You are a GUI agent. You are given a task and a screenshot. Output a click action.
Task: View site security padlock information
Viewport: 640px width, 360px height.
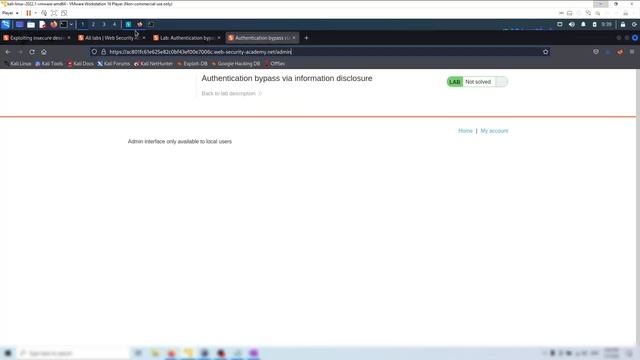tap(104, 52)
